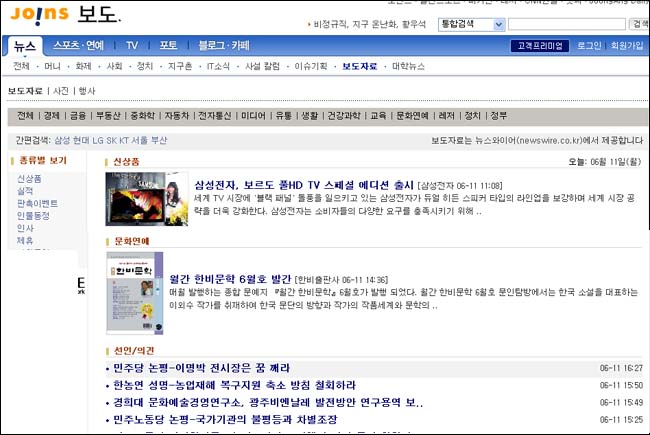Quick search for 부산

(159, 140)
